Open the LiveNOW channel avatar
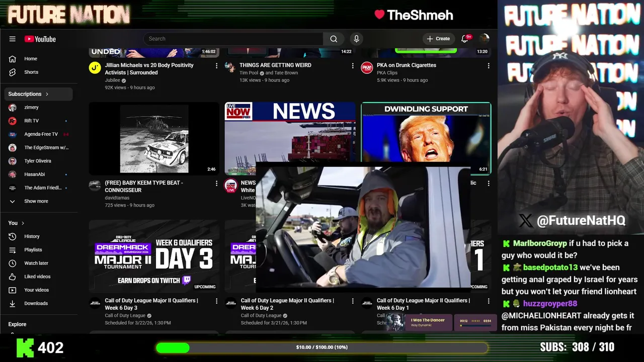The width and height of the screenshot is (644, 362). click(230, 185)
